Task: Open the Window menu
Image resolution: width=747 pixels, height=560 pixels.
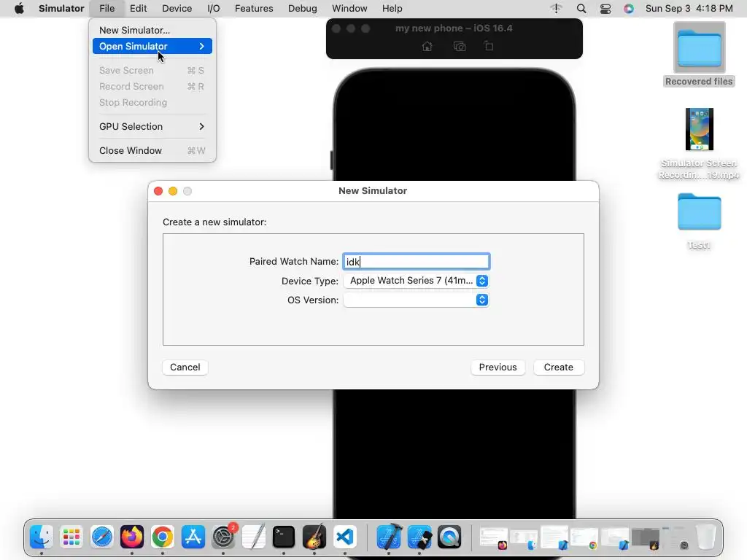Action: 349,8
